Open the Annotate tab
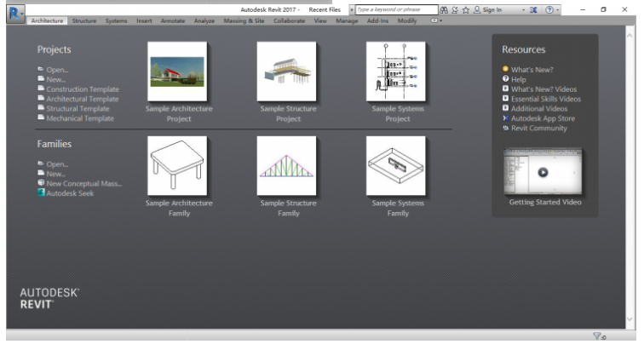This screenshot has width=644, height=344. tap(173, 20)
